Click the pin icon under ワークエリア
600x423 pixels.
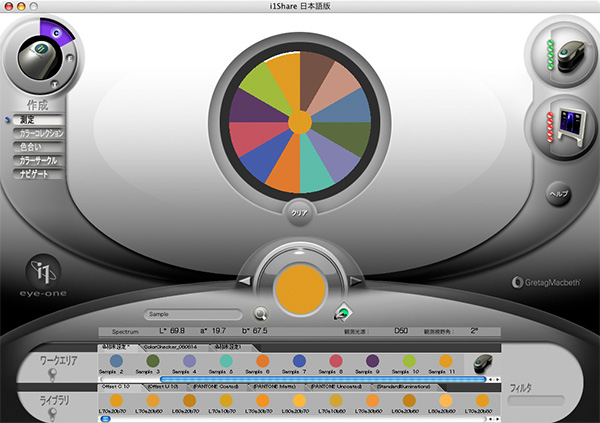tap(52, 375)
